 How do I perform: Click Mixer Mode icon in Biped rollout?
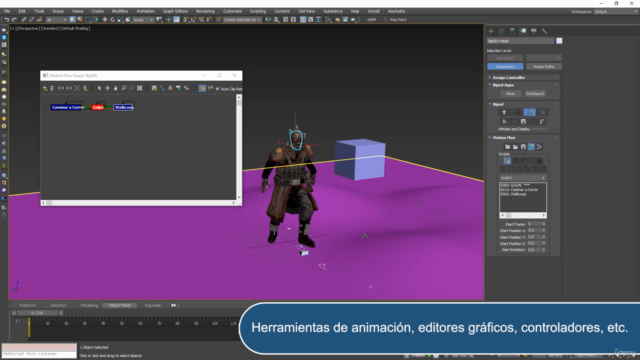click(542, 112)
